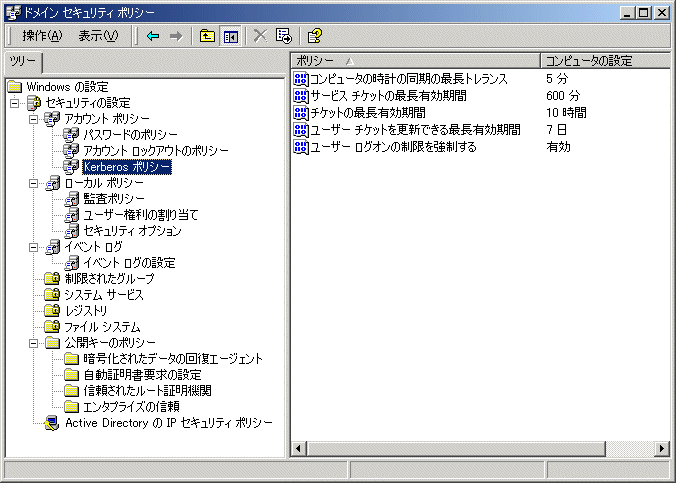Select the 自動証明書要求の設定 folder

(142, 375)
